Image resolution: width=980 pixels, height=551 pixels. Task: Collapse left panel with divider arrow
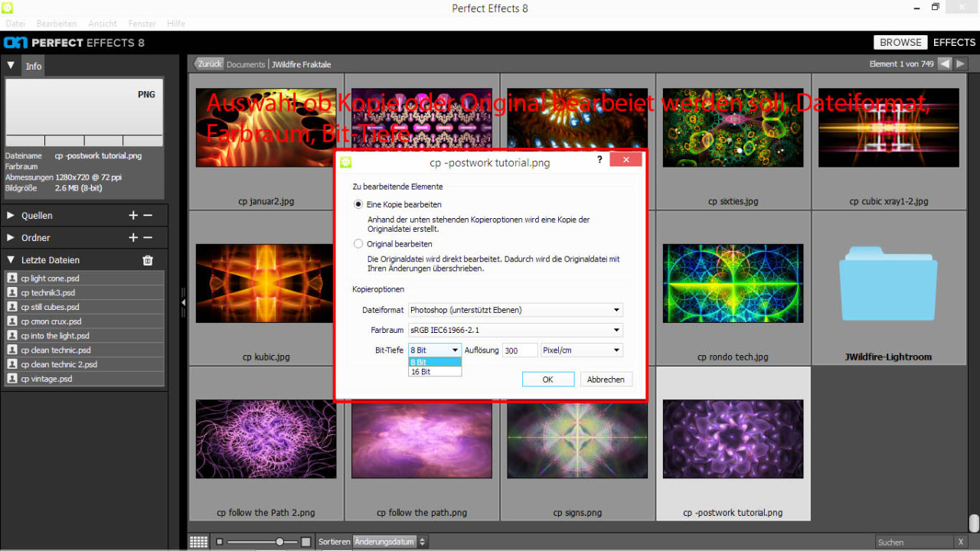pos(183,303)
